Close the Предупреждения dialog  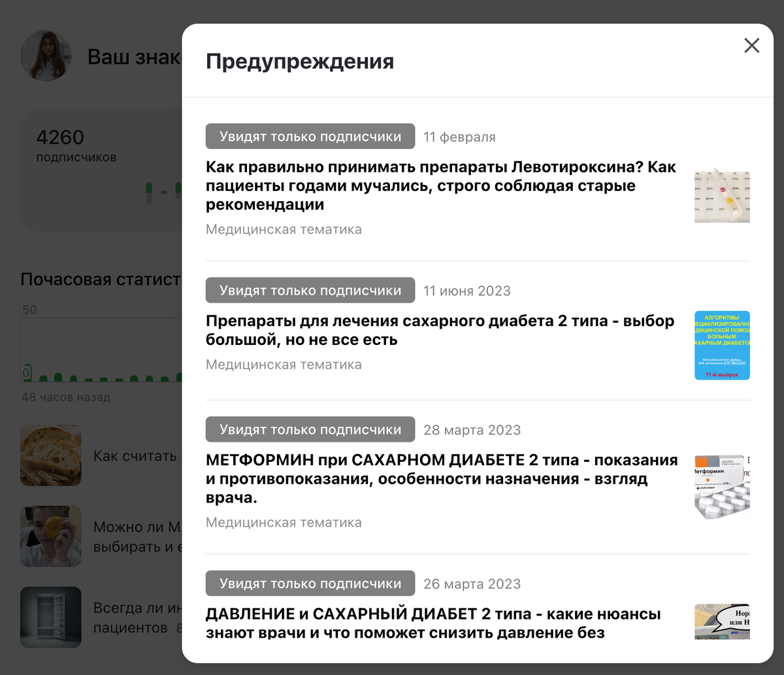point(752,45)
